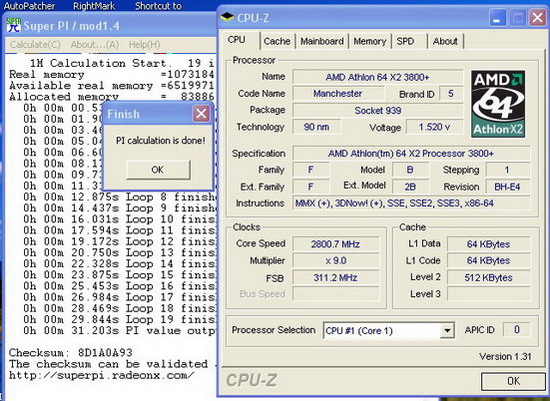This screenshot has width=550, height=401.
Task: Click the Super PI / mod1.4 title bar
Action: 110,25
